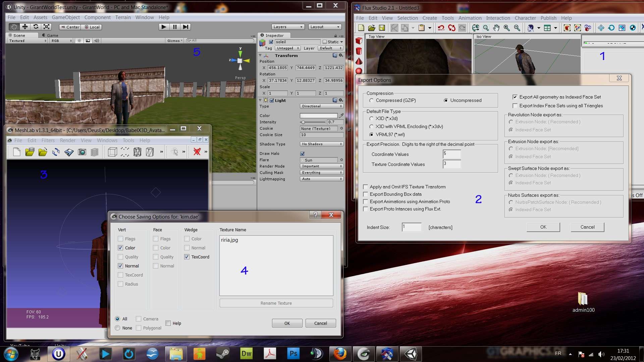Enable bounding box render mode in MeshLab
This screenshot has height=362, width=644.
tap(112, 152)
